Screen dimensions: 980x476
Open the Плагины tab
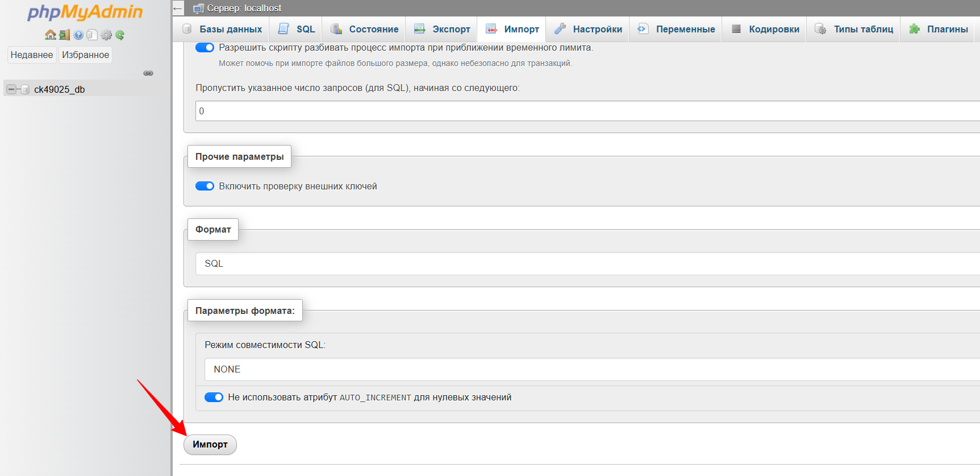pyautogui.click(x=938, y=29)
